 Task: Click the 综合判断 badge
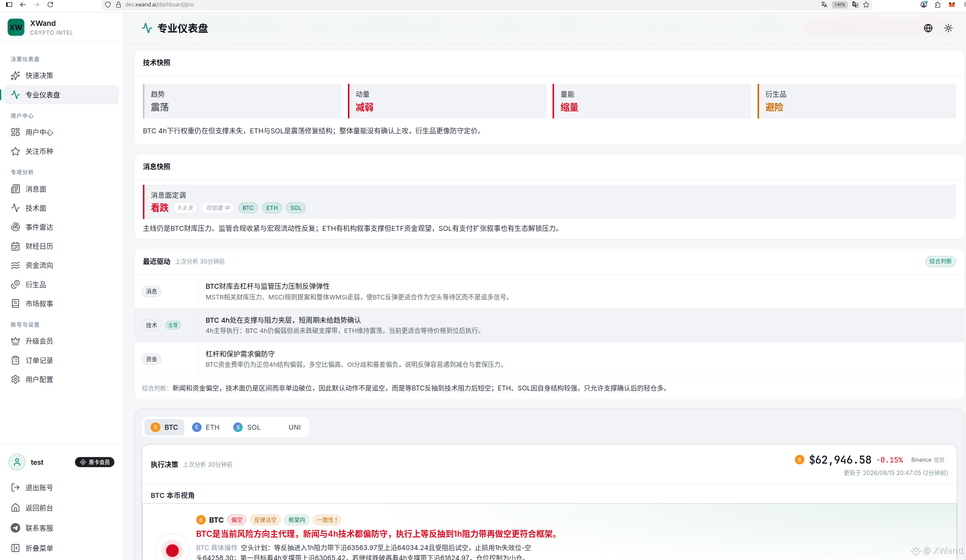[940, 261]
